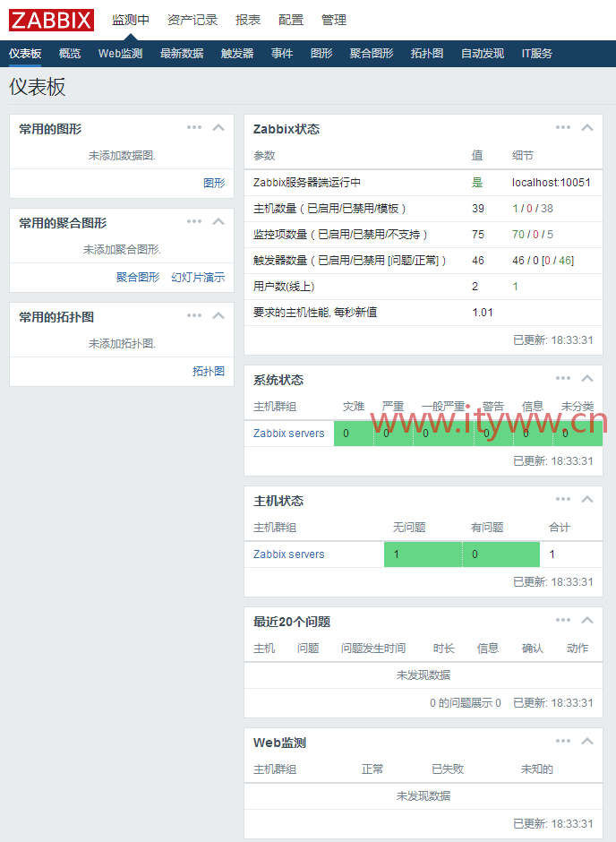Click the 70 / 0 / 5 item count detail
This screenshot has width=616, height=842.
pos(533,235)
